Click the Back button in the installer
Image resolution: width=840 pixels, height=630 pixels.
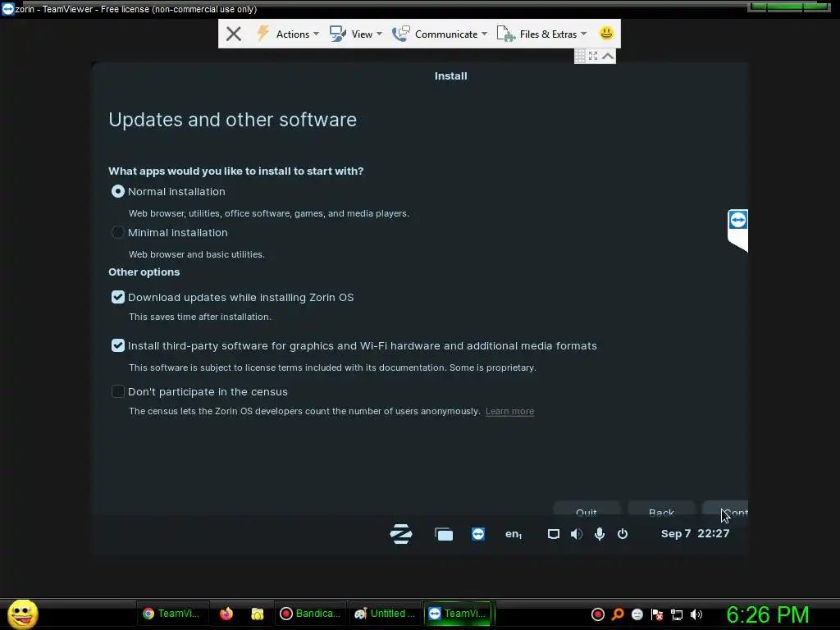click(x=662, y=509)
